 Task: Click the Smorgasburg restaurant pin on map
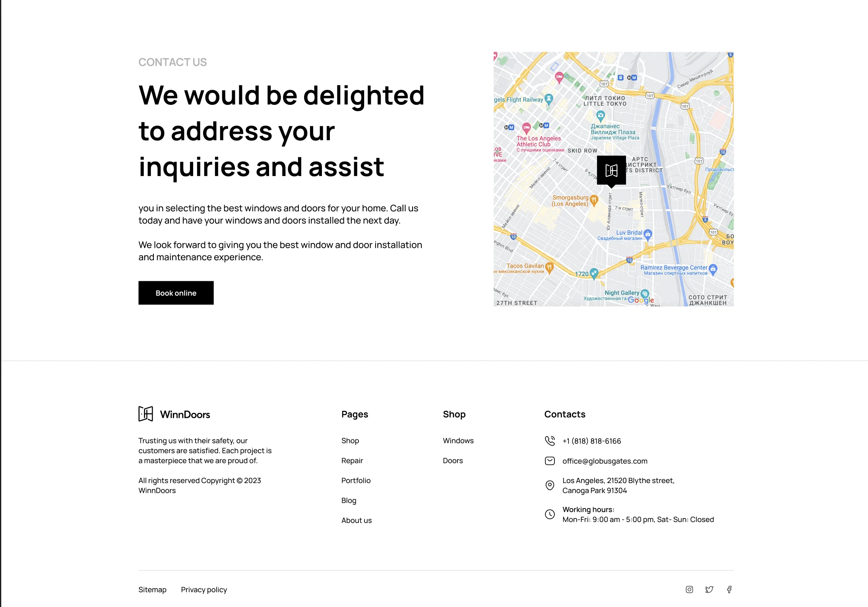click(x=594, y=200)
